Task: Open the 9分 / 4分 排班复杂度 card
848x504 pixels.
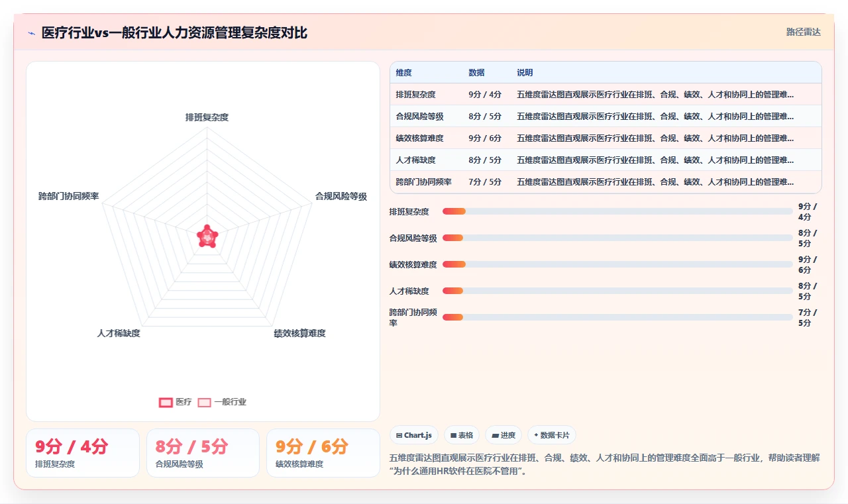Action: (83, 453)
